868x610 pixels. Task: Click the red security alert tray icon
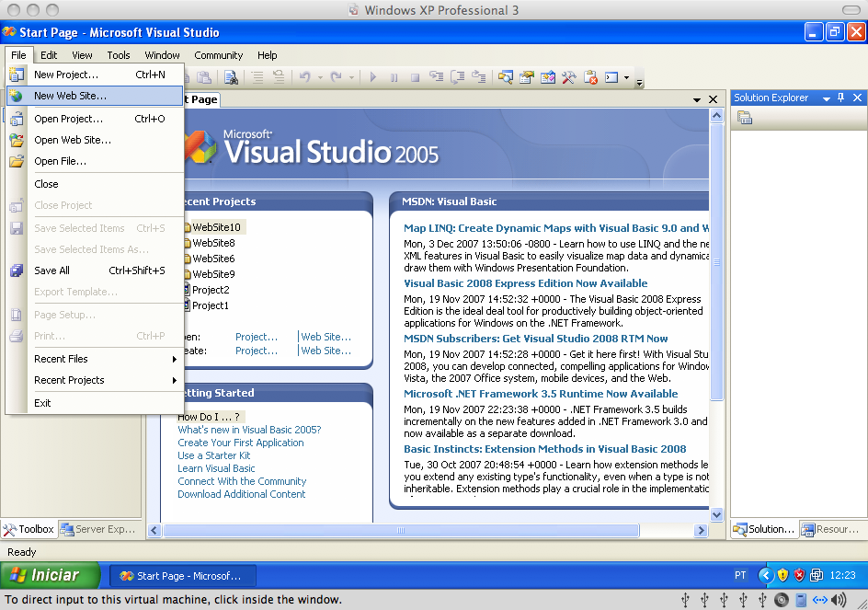(x=799, y=575)
